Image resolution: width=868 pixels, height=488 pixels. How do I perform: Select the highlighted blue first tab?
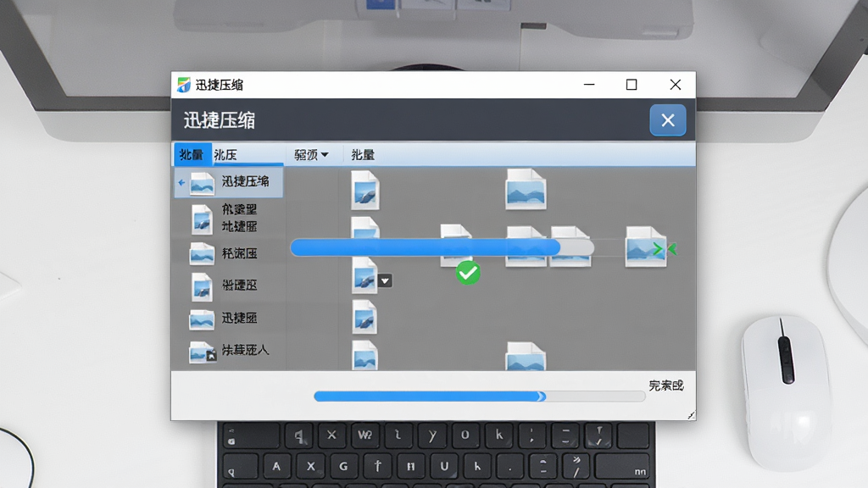[x=192, y=154]
